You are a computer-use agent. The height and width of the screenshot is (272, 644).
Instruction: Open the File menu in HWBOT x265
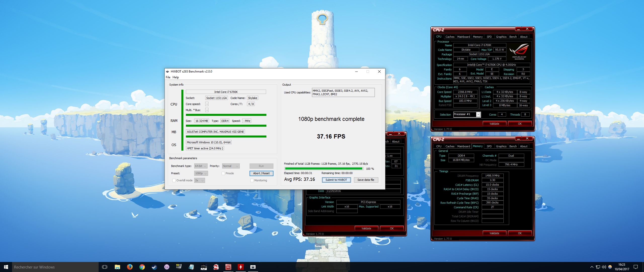tap(168, 77)
